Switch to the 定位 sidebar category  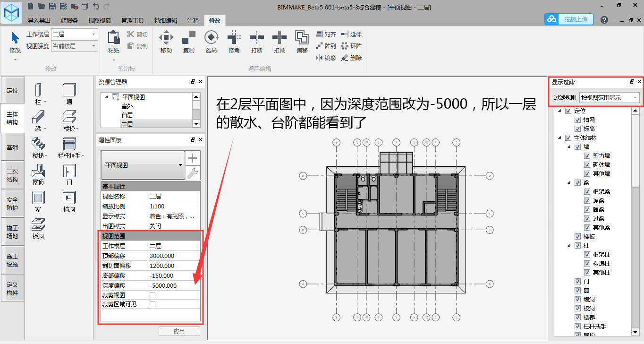(12, 90)
